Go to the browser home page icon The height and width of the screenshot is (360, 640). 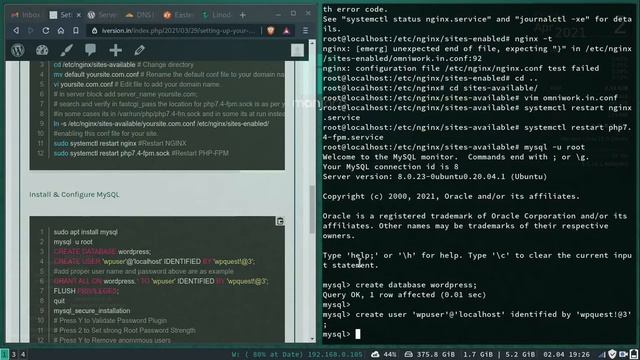pyautogui.click(x=61, y=31)
